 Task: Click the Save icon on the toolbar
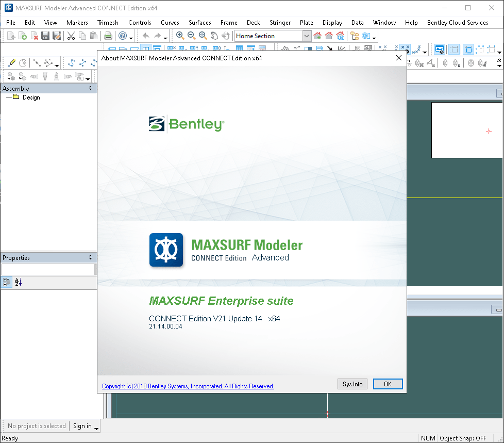pos(45,36)
